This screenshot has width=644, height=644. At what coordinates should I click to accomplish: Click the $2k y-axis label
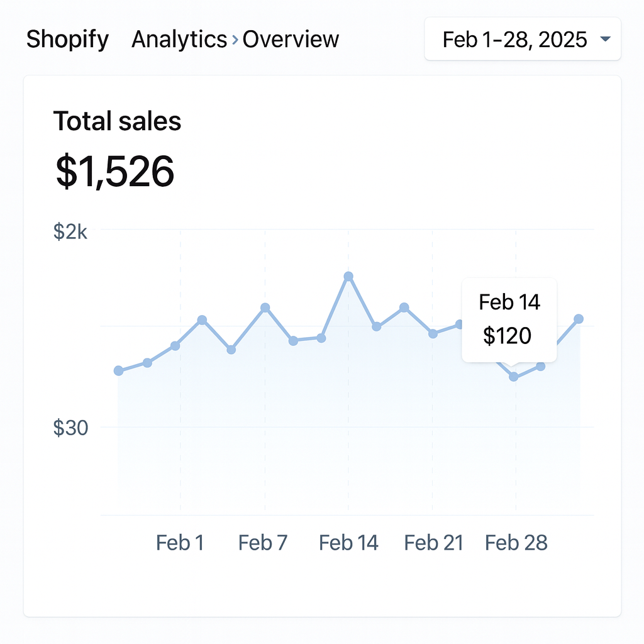pyautogui.click(x=70, y=231)
